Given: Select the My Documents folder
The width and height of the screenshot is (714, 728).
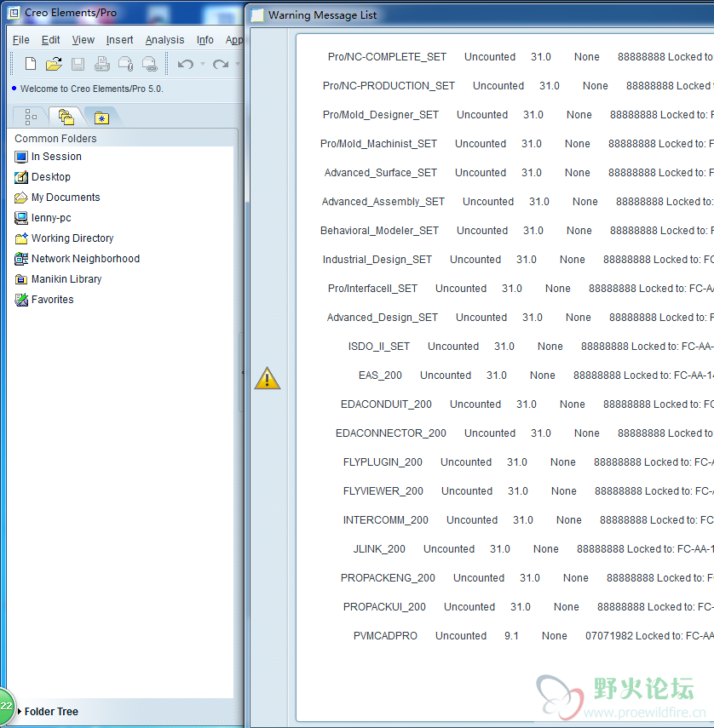Looking at the screenshot, I should 66,198.
